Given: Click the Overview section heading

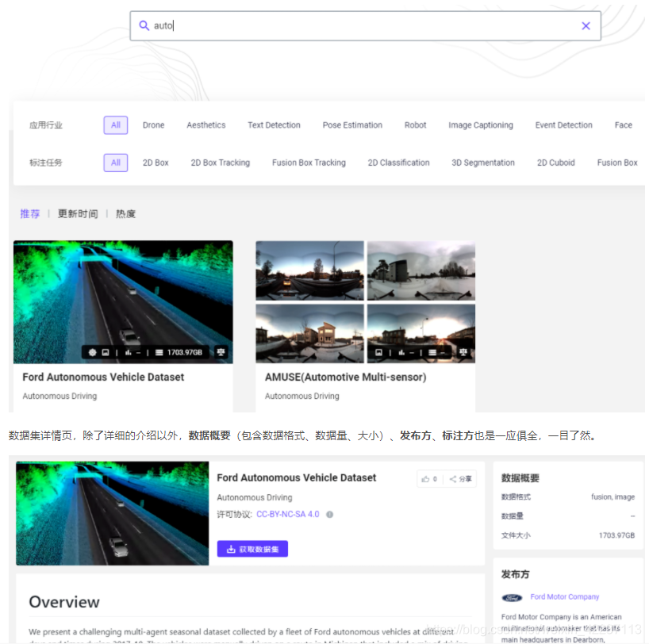Looking at the screenshot, I should coord(64,602).
